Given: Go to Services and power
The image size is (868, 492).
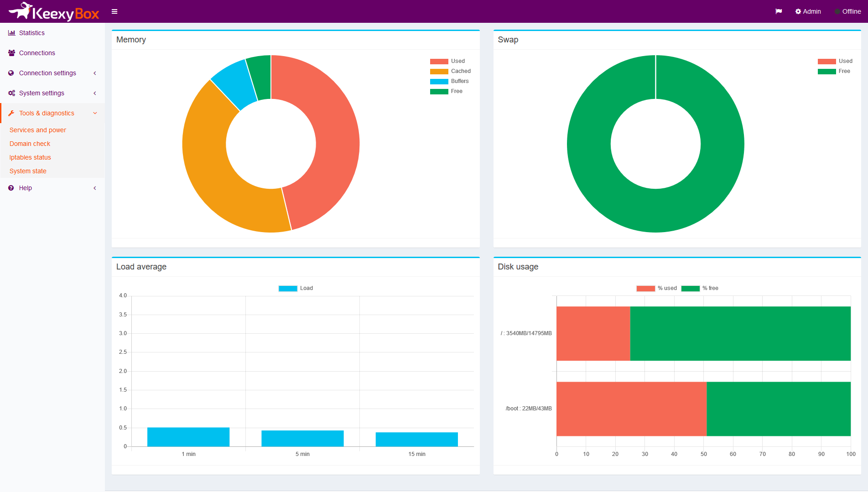Looking at the screenshot, I should pos(38,130).
